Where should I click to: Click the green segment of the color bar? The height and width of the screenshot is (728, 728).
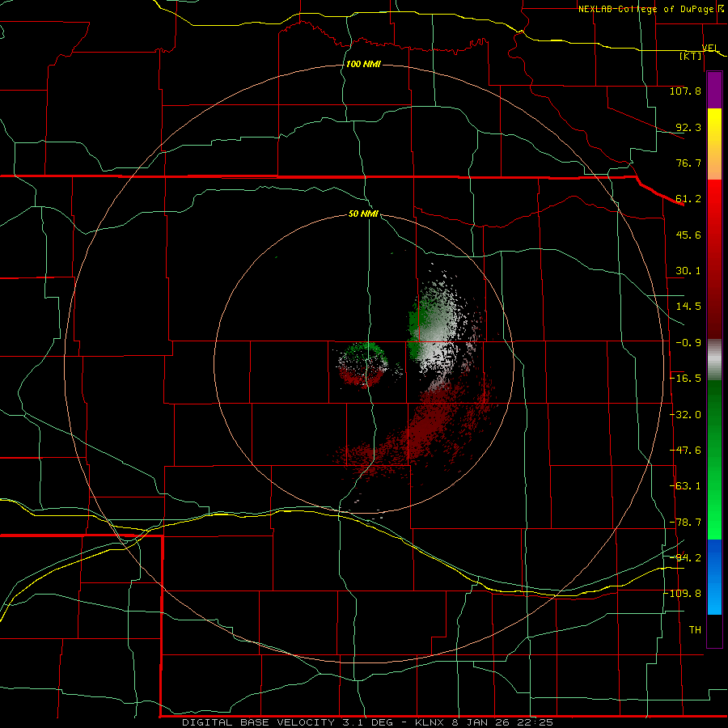click(714, 459)
